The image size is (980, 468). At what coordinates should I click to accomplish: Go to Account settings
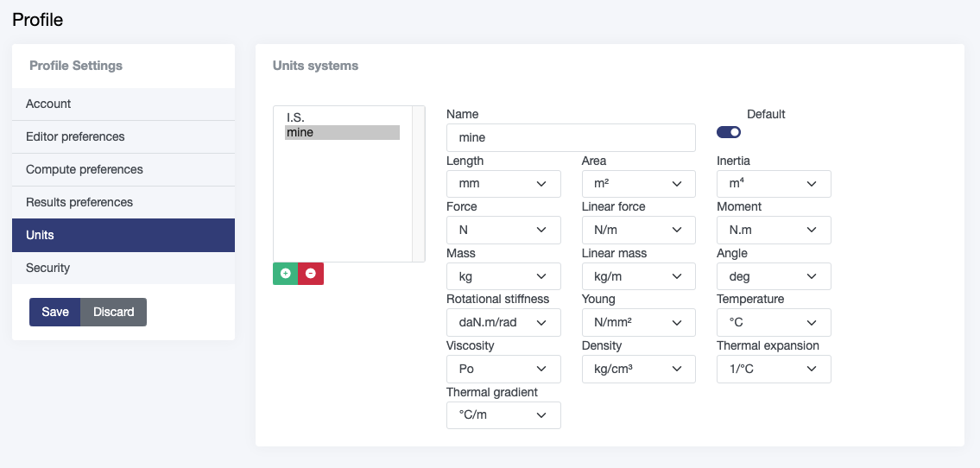(x=123, y=104)
